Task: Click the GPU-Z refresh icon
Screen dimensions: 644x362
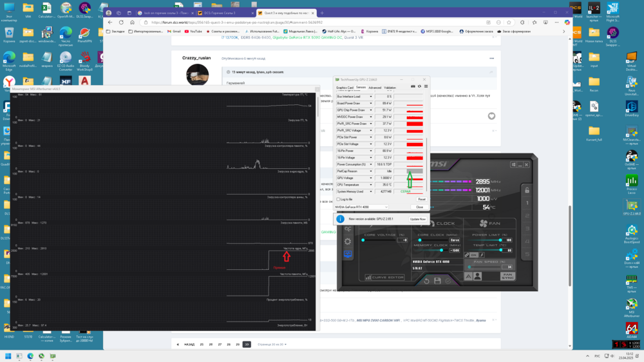Action: pyautogui.click(x=419, y=87)
